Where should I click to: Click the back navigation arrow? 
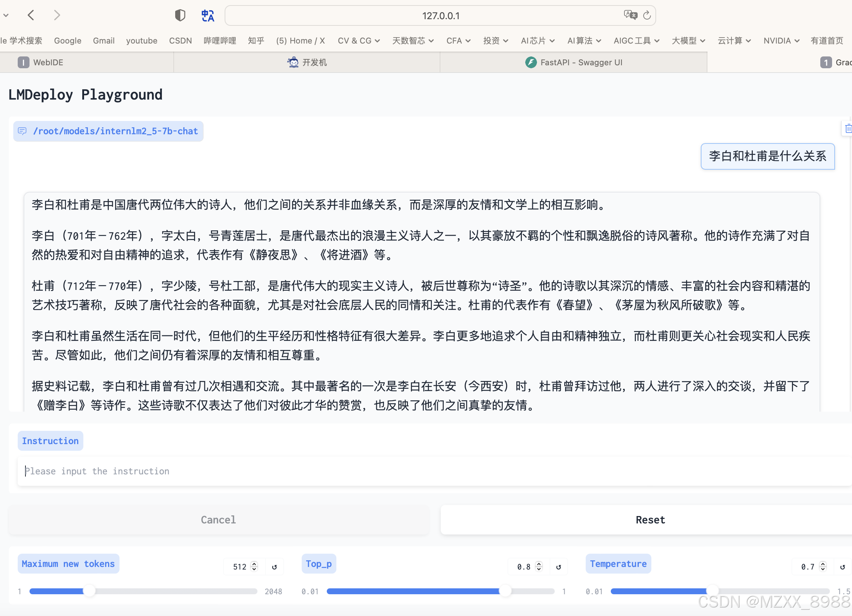point(31,15)
